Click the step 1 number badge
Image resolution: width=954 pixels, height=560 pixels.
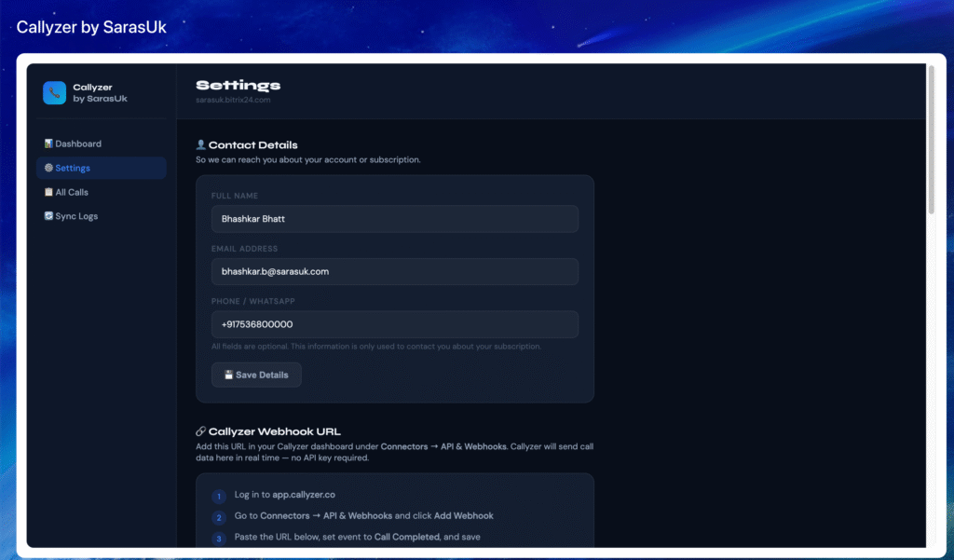(218, 497)
